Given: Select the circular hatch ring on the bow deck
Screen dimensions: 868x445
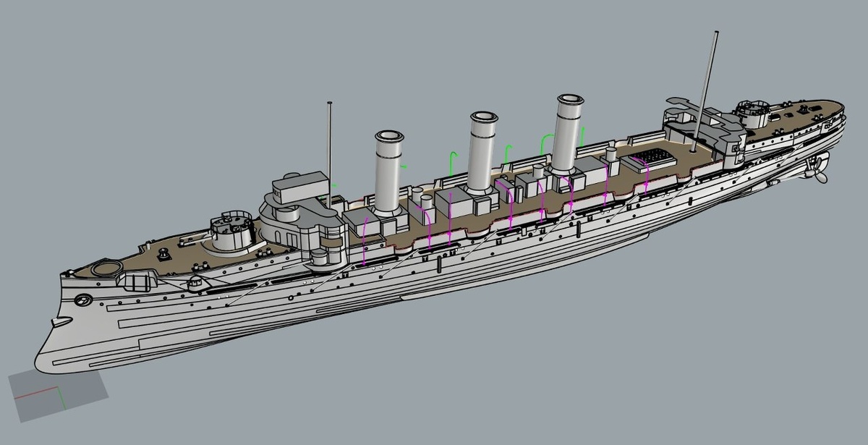Looking at the screenshot, I should (106, 269).
